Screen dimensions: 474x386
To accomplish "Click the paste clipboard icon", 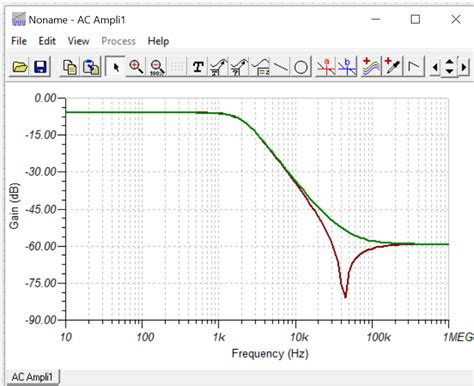I will pyautogui.click(x=91, y=67).
